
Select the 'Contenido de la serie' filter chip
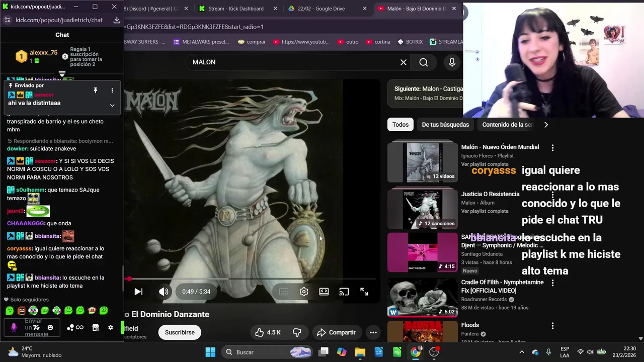click(507, 125)
